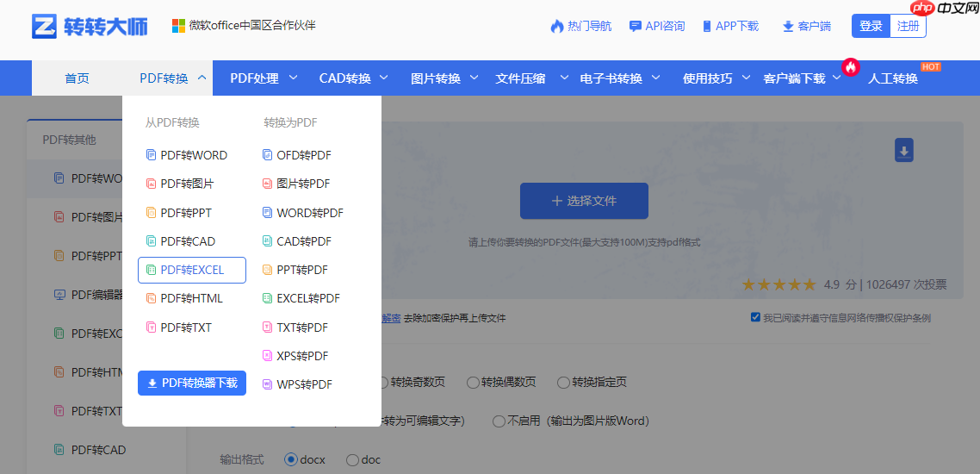Viewport: 980px width, 474px height.
Task: Expand the PDF处理 dropdown arrow
Action: tap(293, 78)
